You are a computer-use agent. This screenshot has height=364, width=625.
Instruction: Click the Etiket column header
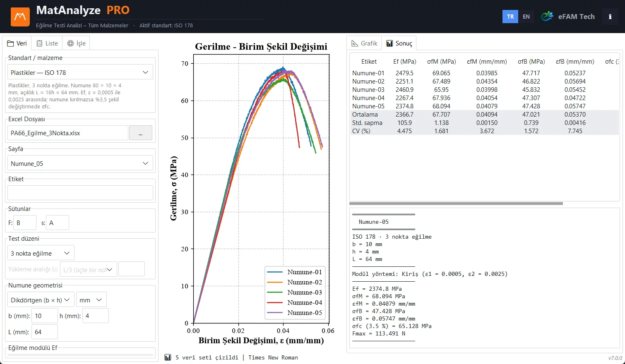coord(369,62)
